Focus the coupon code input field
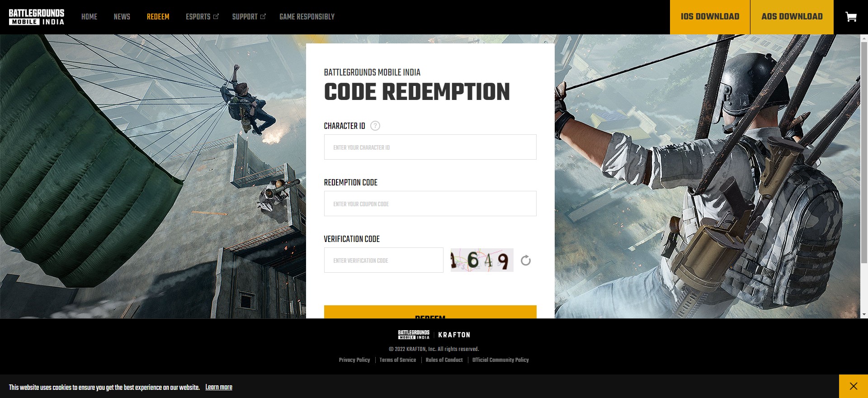Screen dimensions: 868x398 tap(430, 204)
